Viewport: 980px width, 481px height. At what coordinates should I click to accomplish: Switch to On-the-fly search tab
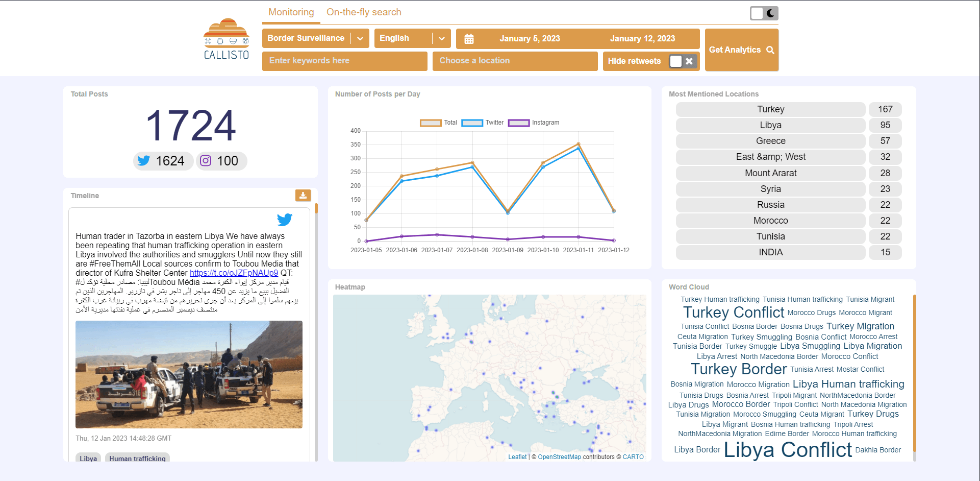point(364,12)
